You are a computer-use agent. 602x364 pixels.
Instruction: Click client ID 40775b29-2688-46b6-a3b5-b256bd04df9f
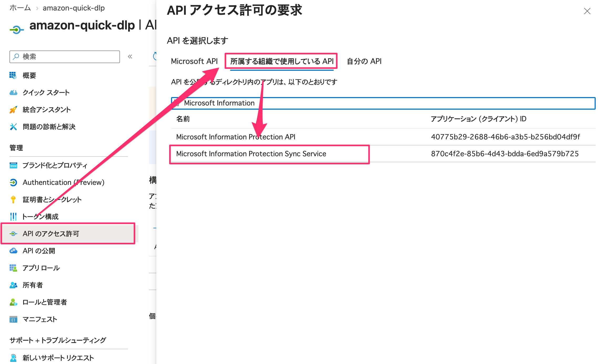tap(505, 137)
